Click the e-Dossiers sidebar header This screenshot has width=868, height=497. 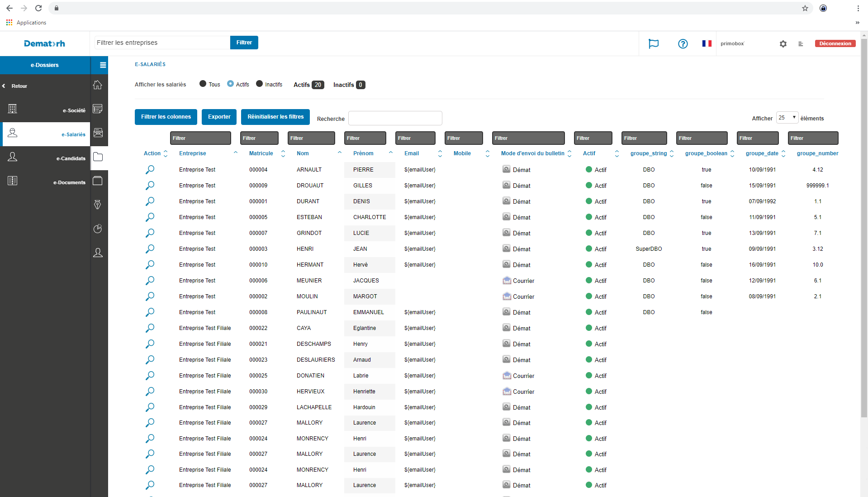[x=45, y=65]
